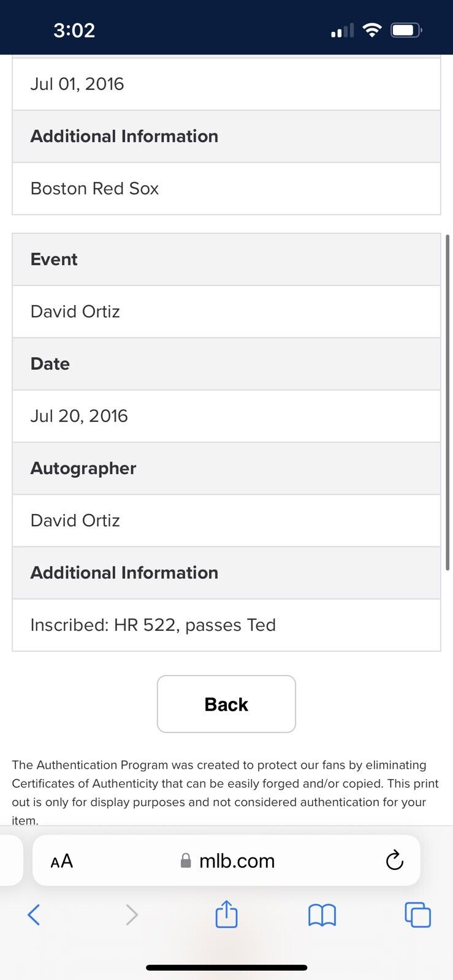This screenshot has width=453, height=980.
Task: Select the David Ortiz autographer value
Action: tap(75, 521)
